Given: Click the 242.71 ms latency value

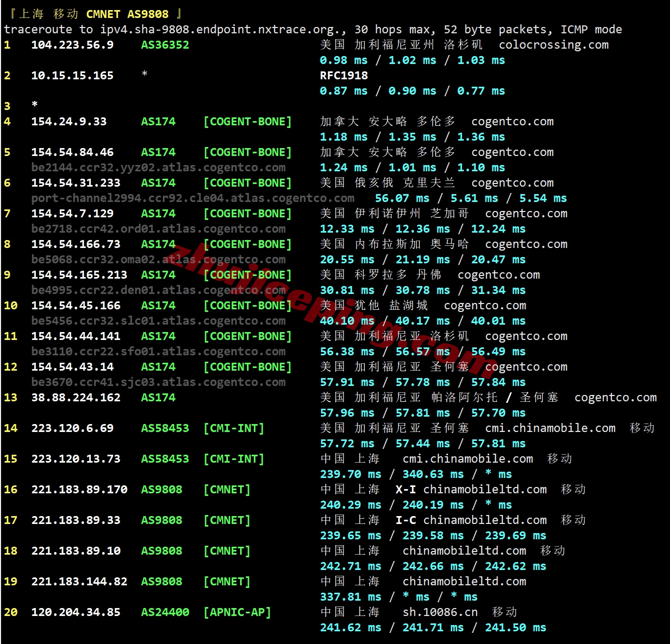Looking at the screenshot, I should 351,566.
